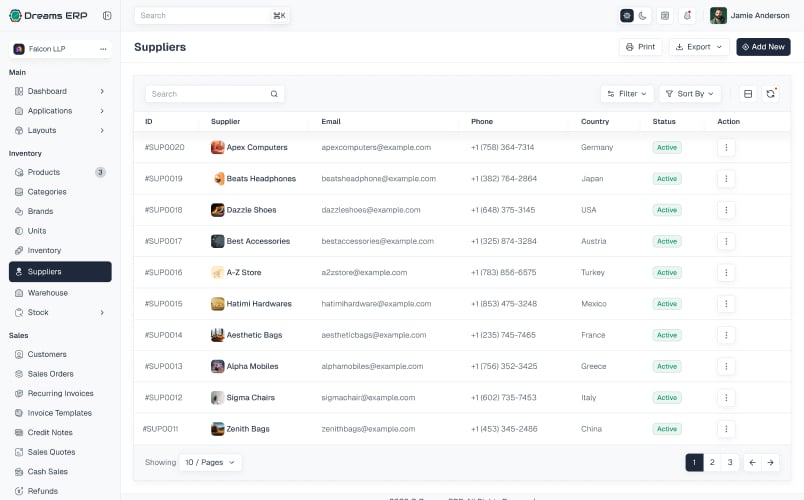
Task: Open the Export dropdown
Action: pos(698,47)
